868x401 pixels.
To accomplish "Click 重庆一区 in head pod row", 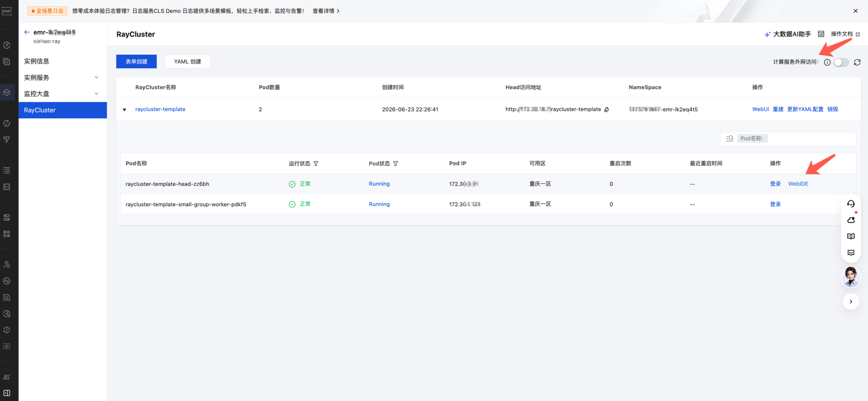I will click(x=540, y=184).
